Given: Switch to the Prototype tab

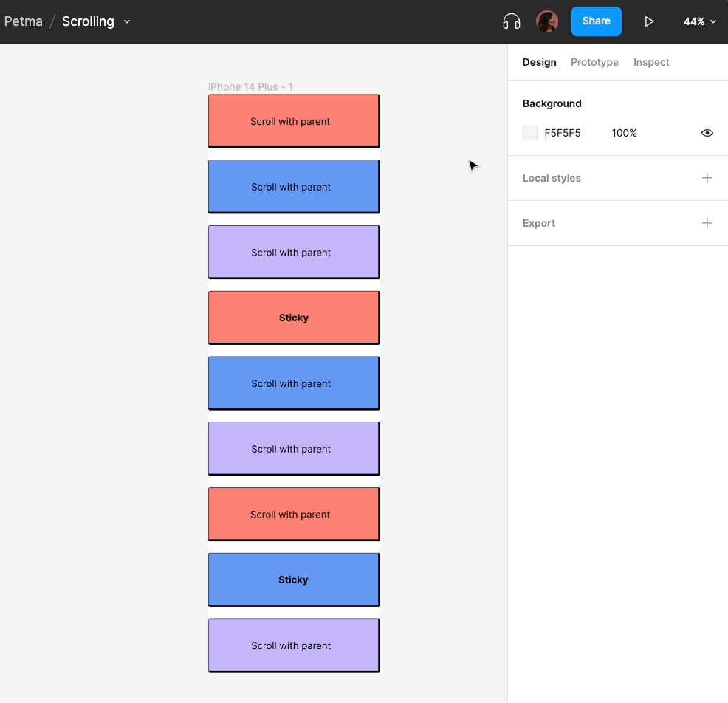Looking at the screenshot, I should click(x=594, y=62).
